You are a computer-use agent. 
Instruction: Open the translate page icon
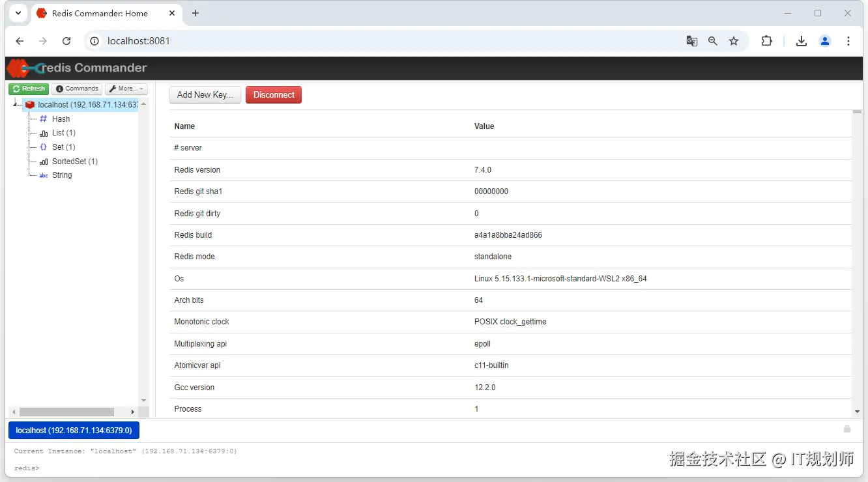coord(692,41)
